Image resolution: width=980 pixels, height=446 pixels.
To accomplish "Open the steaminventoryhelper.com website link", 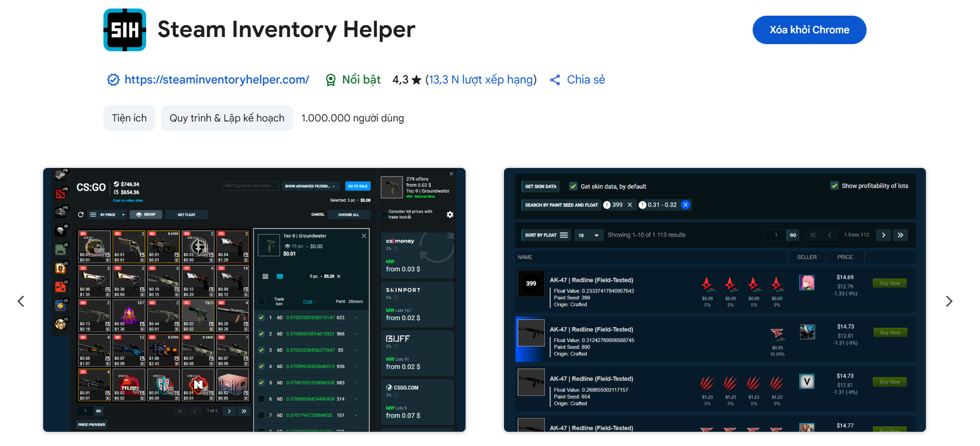I will (x=216, y=80).
